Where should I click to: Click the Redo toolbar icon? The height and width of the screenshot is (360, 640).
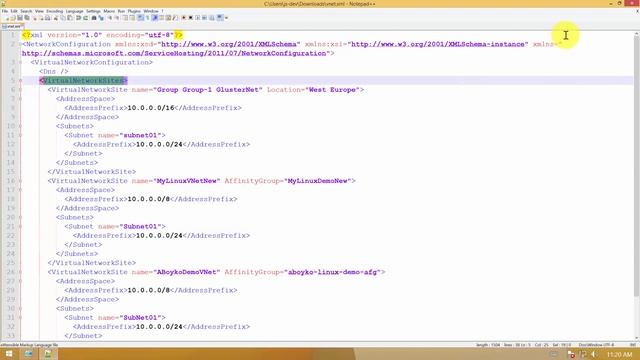click(x=85, y=18)
